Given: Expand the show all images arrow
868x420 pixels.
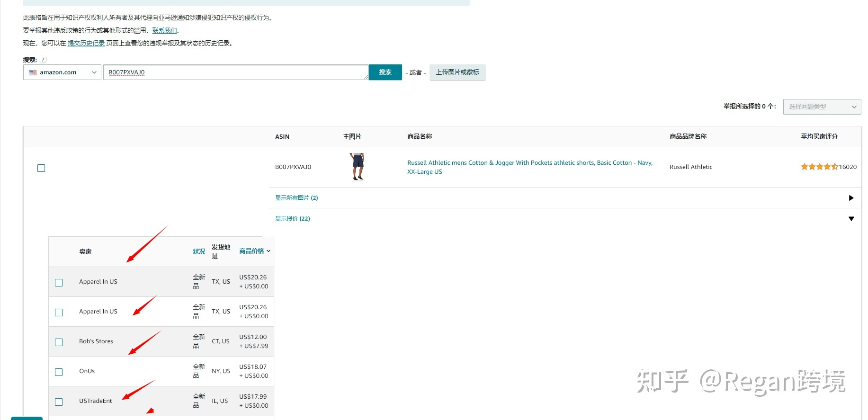Looking at the screenshot, I should pyautogui.click(x=851, y=198).
